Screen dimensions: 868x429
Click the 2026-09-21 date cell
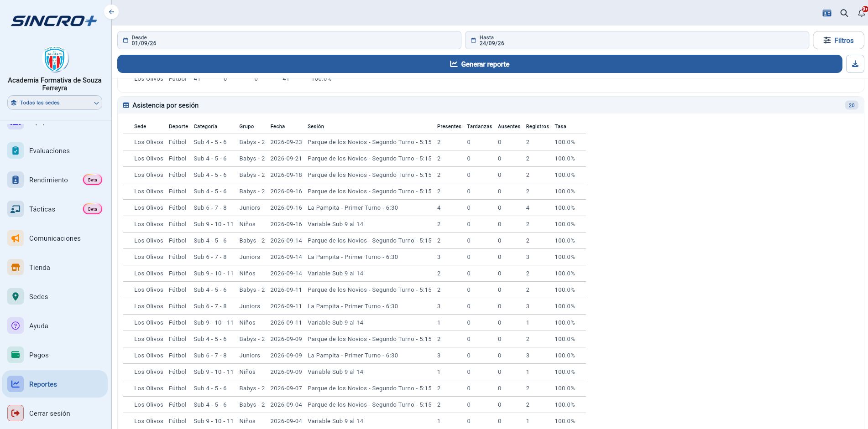[286, 159]
